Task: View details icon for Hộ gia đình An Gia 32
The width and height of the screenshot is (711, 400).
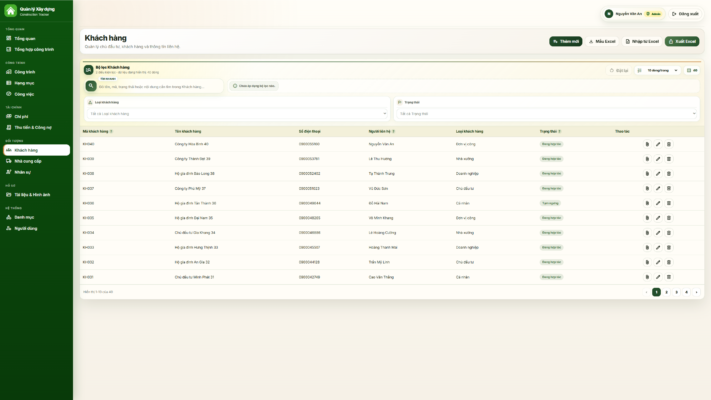Action: tap(647, 262)
